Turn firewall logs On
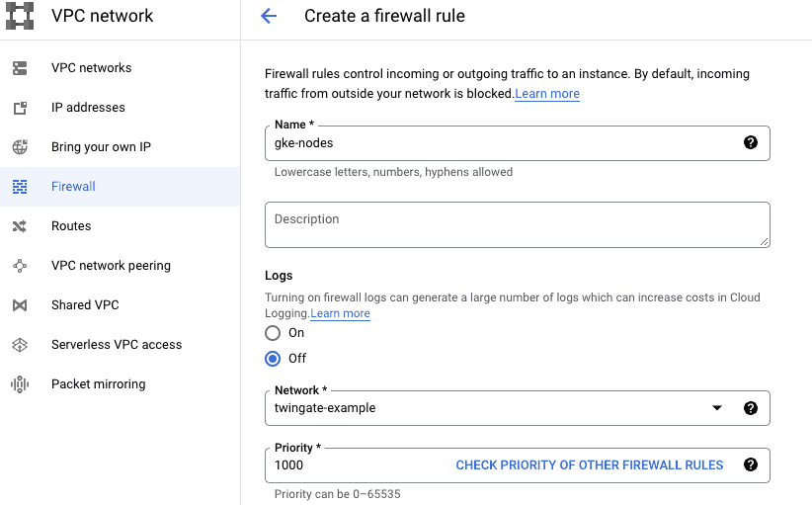 [273, 333]
